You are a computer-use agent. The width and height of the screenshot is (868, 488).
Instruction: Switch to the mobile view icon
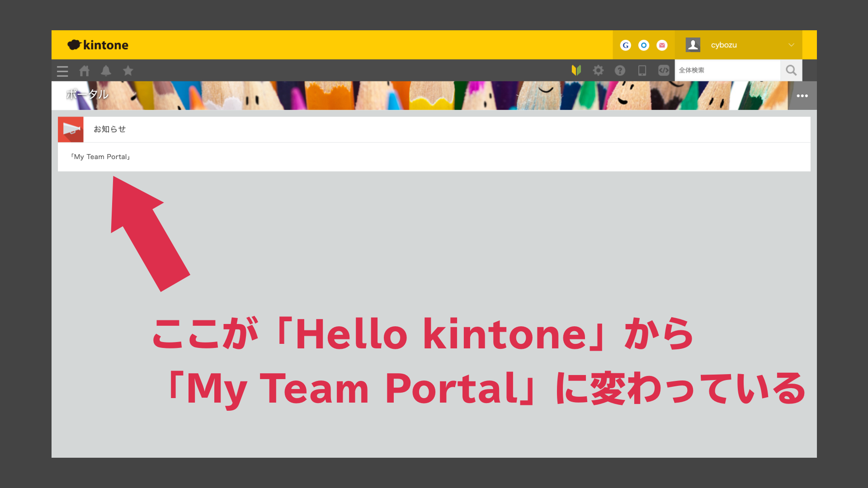pyautogui.click(x=642, y=70)
